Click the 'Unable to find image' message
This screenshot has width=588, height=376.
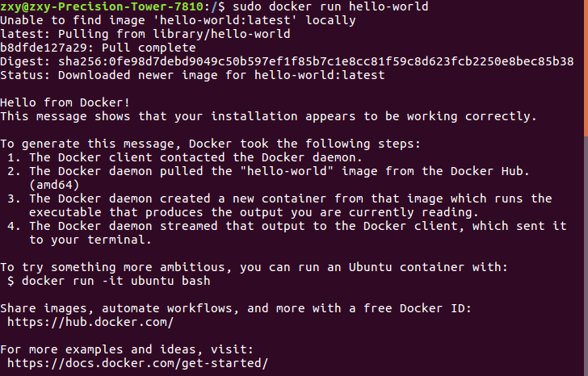tap(178, 20)
